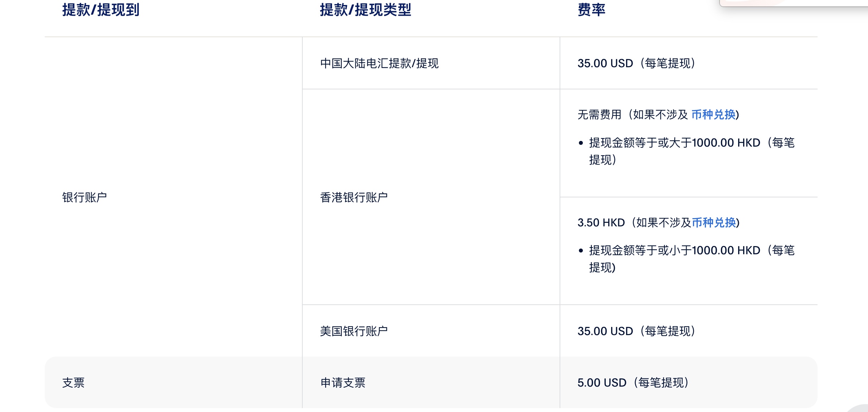Click the 费率 column header
The width and height of the screenshot is (868, 412).
[x=591, y=10]
